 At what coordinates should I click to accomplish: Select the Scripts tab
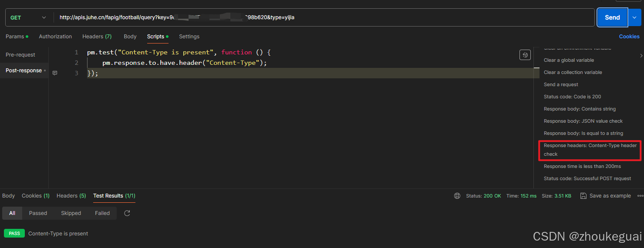(x=158, y=37)
